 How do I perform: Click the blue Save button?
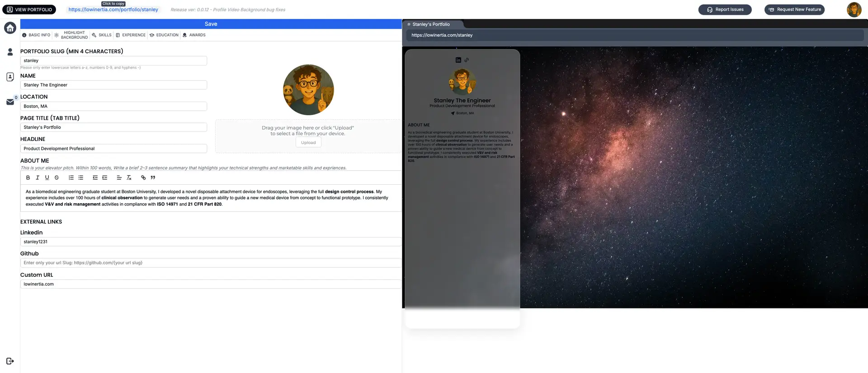coord(211,24)
